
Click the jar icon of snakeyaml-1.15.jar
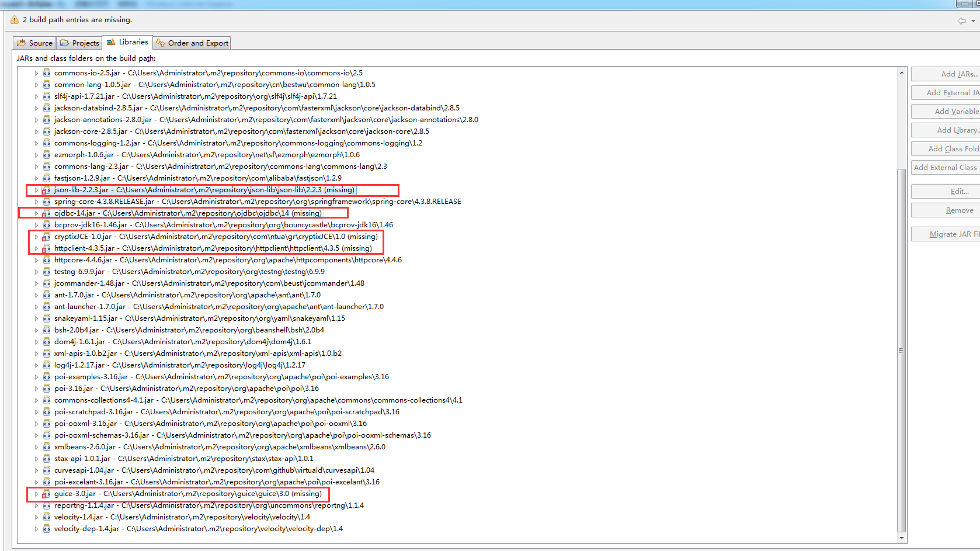(47, 318)
